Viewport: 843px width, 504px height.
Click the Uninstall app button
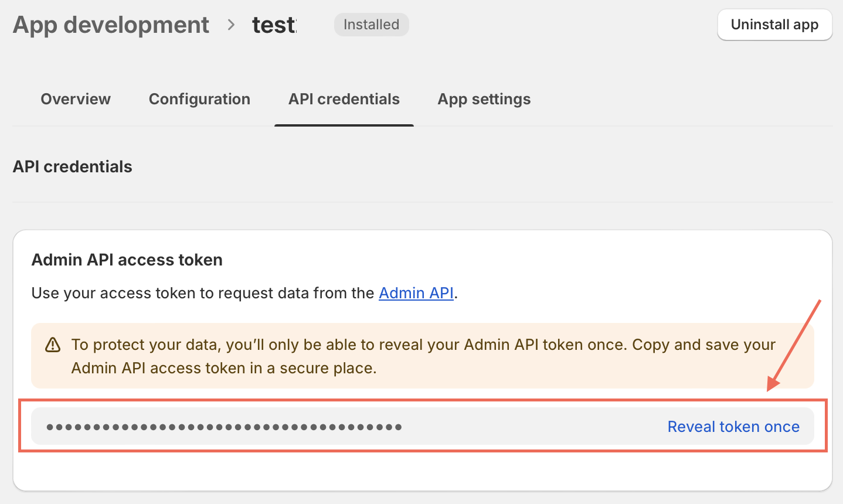coord(774,25)
